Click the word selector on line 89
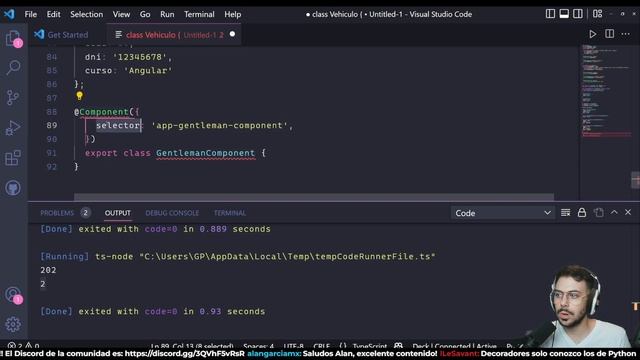The height and width of the screenshot is (360, 640). pyautogui.click(x=118, y=125)
